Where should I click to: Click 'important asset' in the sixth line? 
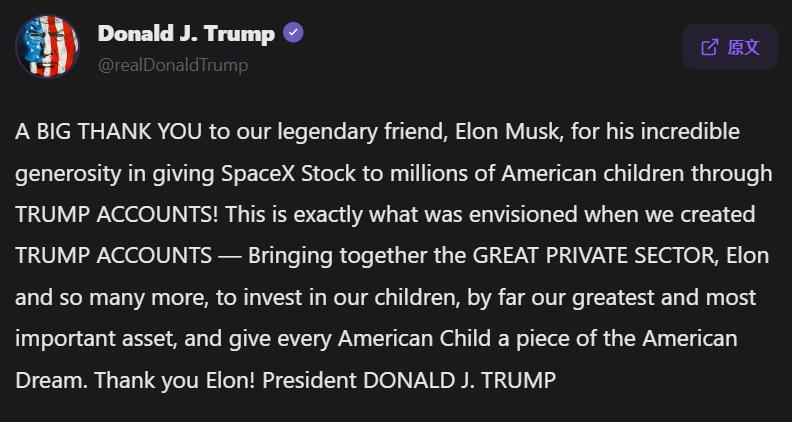pyautogui.click(x=94, y=340)
